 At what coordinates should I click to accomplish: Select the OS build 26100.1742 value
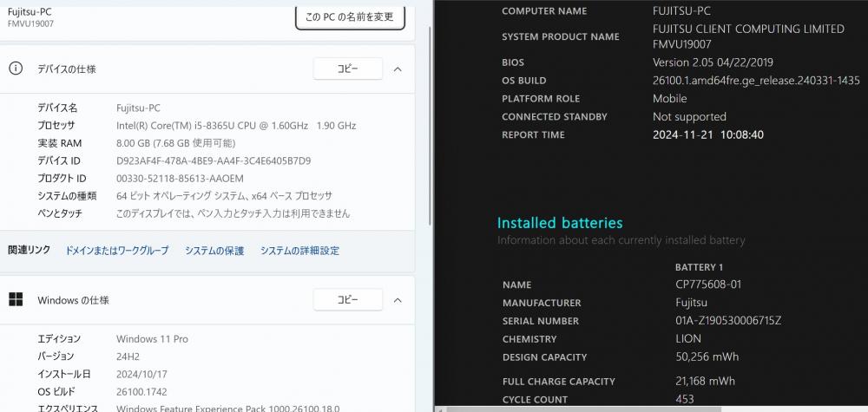tap(141, 391)
